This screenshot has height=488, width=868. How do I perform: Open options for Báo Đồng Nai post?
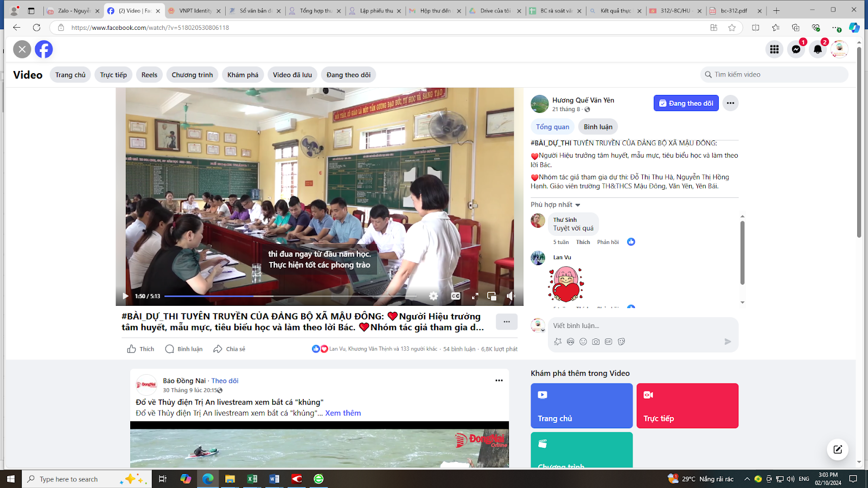point(499,381)
